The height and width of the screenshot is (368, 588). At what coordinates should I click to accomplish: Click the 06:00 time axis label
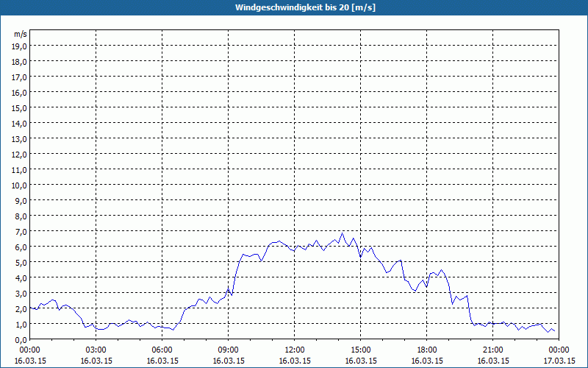coord(162,350)
